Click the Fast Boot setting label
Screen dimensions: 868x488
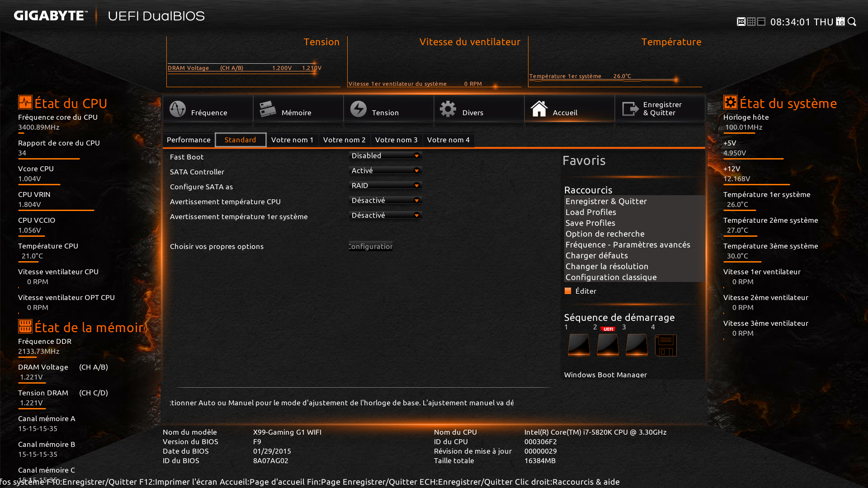(187, 157)
